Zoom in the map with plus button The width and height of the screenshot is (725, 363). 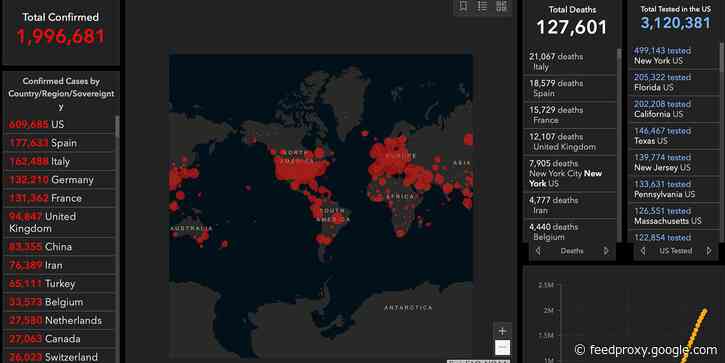coord(503,331)
